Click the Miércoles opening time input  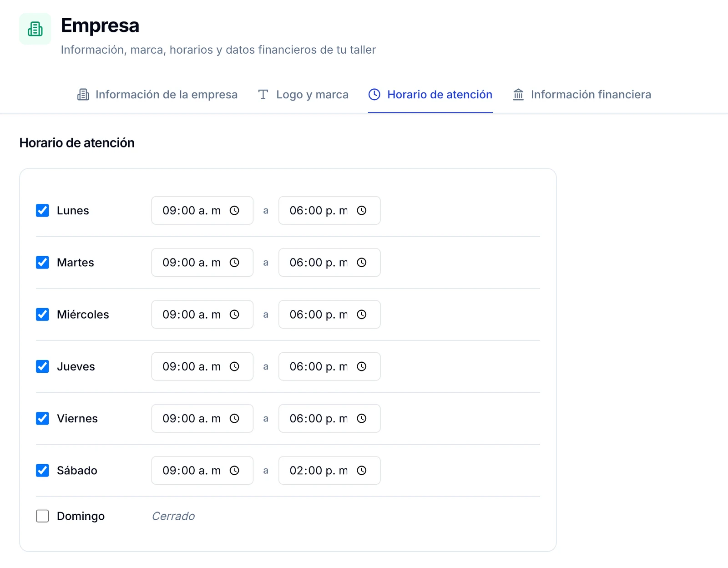pos(202,314)
